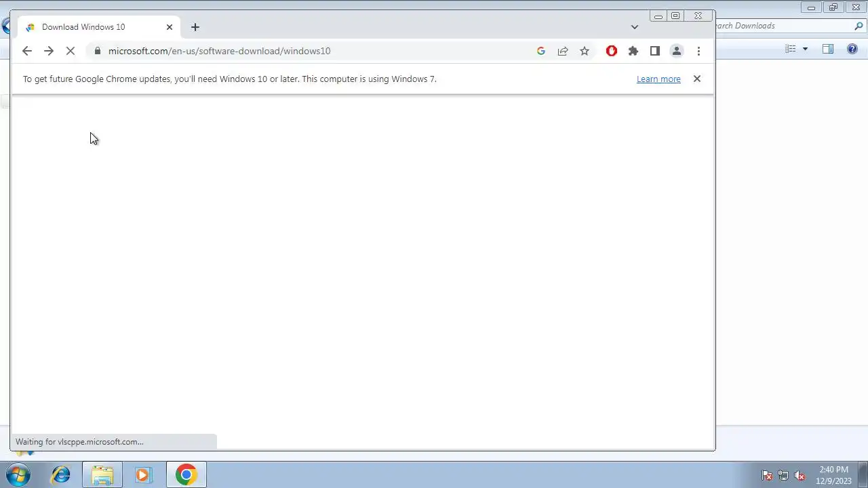The image size is (868, 488).
Task: Launch Internet Explorer from the taskbar
Action: click(x=61, y=475)
